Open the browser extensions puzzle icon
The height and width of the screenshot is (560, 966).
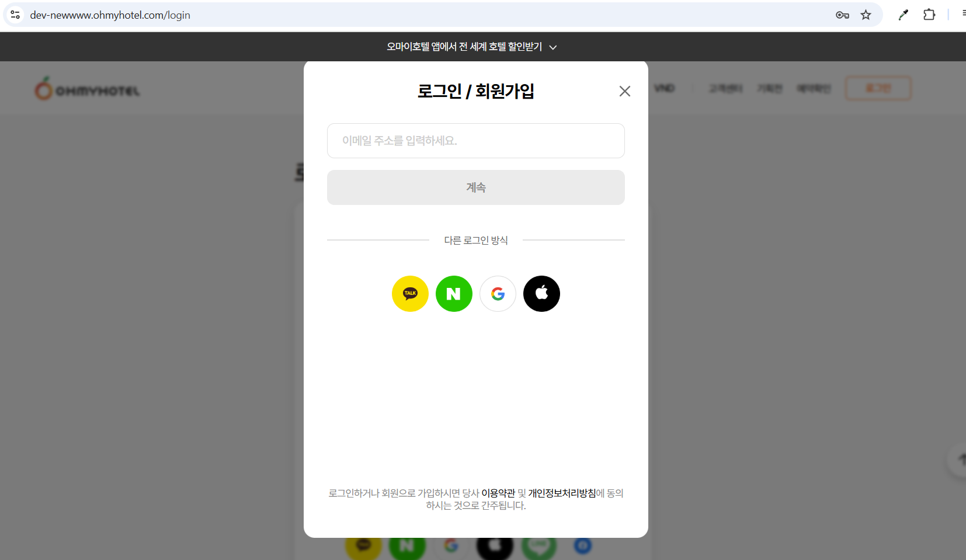tap(929, 15)
